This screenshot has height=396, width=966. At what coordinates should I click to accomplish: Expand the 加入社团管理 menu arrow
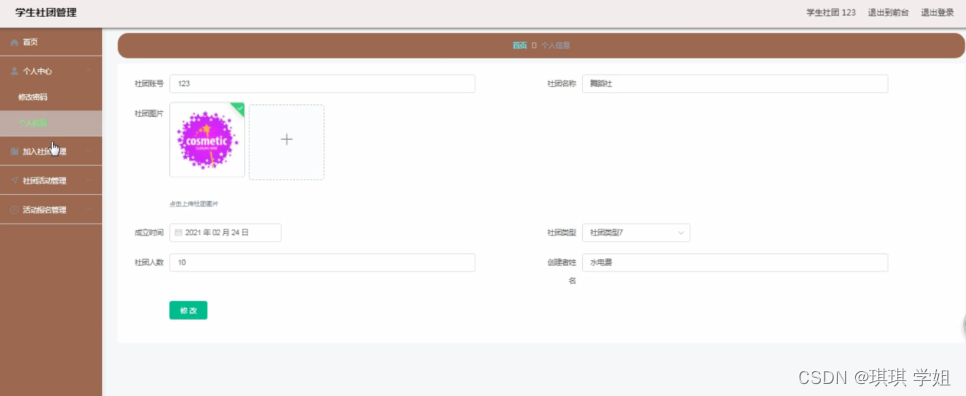click(89, 152)
